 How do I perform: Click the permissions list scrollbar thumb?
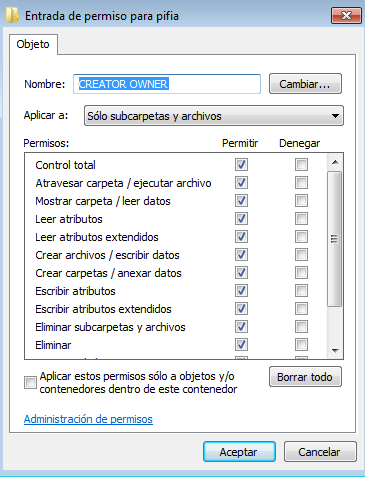(x=335, y=239)
